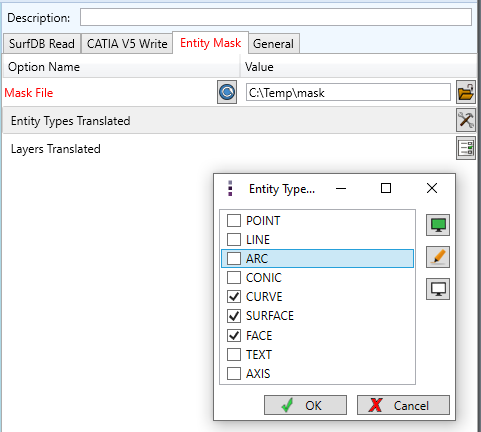This screenshot has width=481, height=432.
Task: Enable the POINT checkbox
Action: (x=234, y=220)
